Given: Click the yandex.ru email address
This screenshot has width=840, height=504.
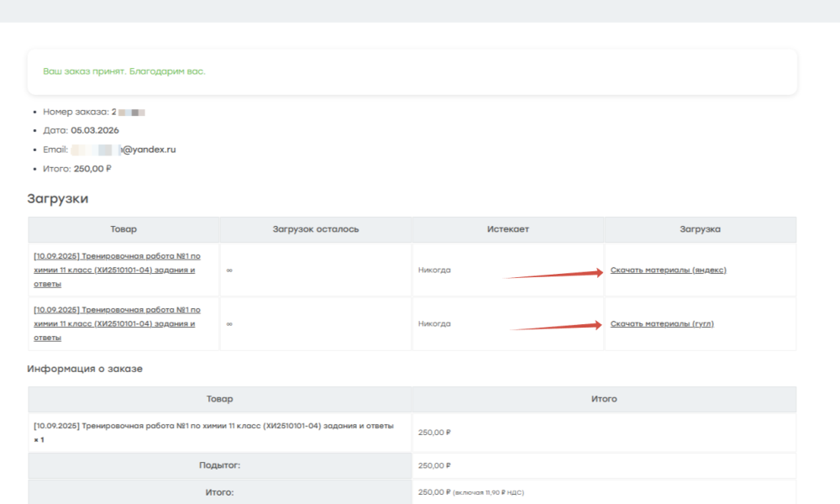Looking at the screenshot, I should pos(148,150).
